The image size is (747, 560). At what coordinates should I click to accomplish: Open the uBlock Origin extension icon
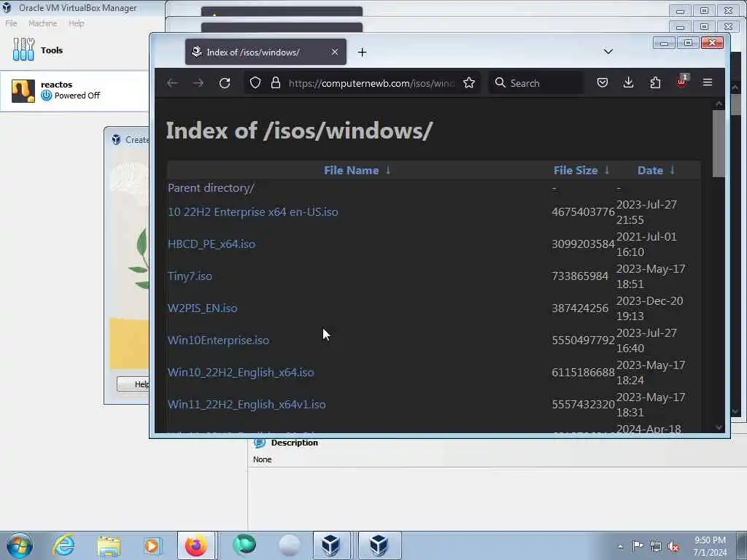coord(682,82)
